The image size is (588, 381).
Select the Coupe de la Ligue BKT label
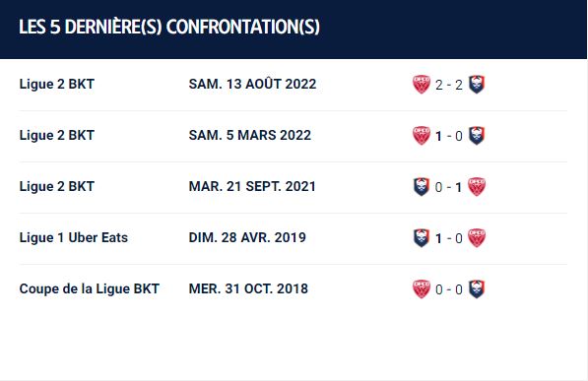click(x=90, y=288)
